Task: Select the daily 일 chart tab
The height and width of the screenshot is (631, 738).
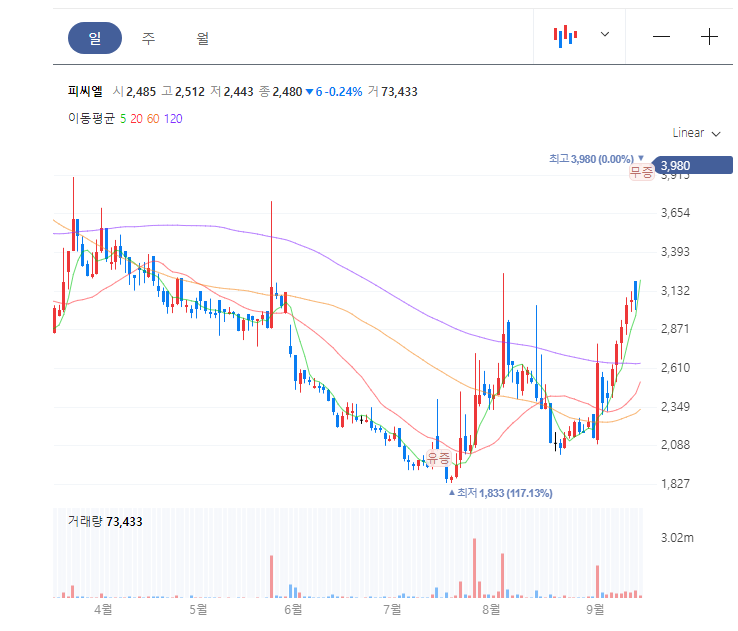Action: click(95, 38)
